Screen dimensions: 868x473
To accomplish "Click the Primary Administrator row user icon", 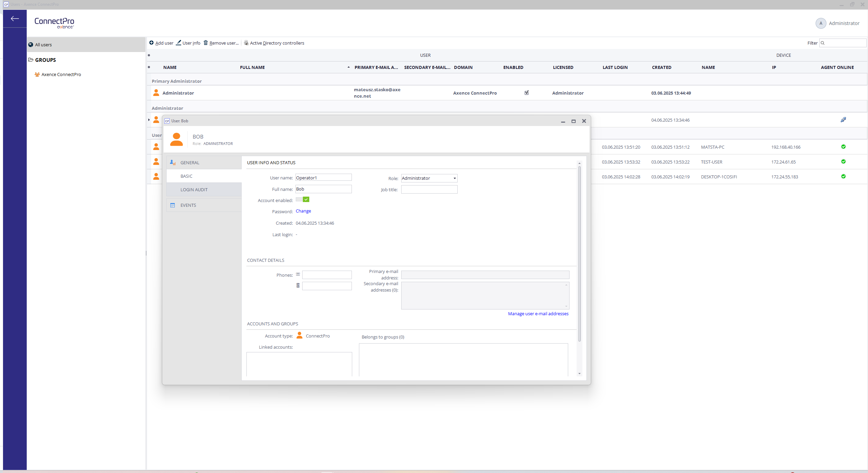I will [156, 93].
